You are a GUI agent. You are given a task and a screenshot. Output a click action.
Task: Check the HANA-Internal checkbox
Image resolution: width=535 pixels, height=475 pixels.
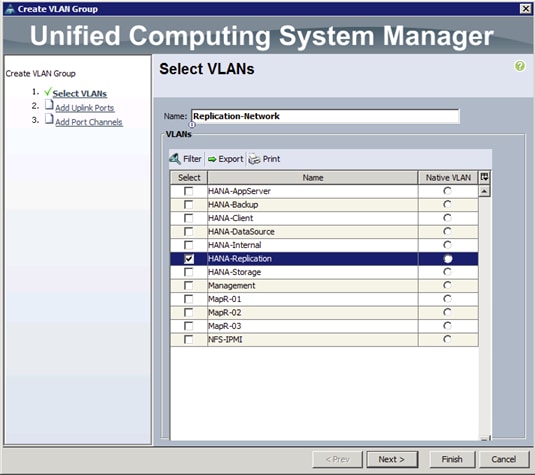click(x=188, y=245)
